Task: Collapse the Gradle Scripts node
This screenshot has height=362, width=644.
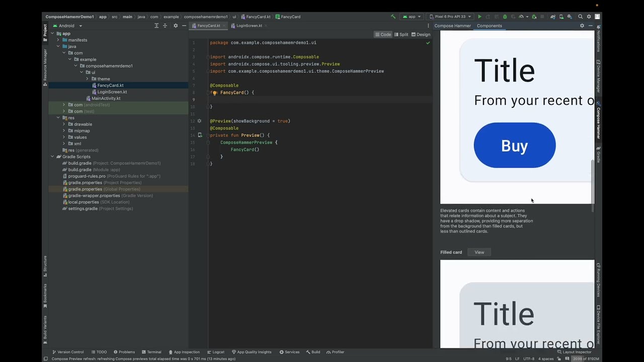Action: pos(52,157)
